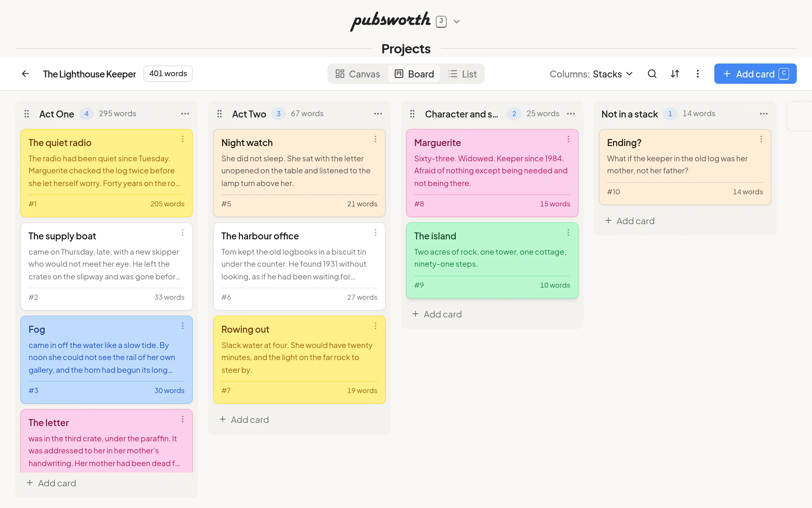Viewport: 812px width, 508px height.
Task: Go back using the left arrow icon
Action: point(25,74)
